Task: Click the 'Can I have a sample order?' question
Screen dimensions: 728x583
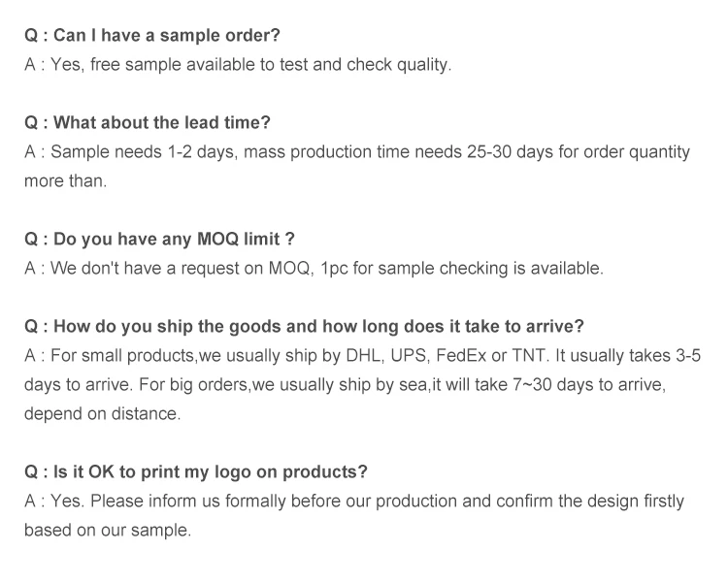Action: coord(152,36)
